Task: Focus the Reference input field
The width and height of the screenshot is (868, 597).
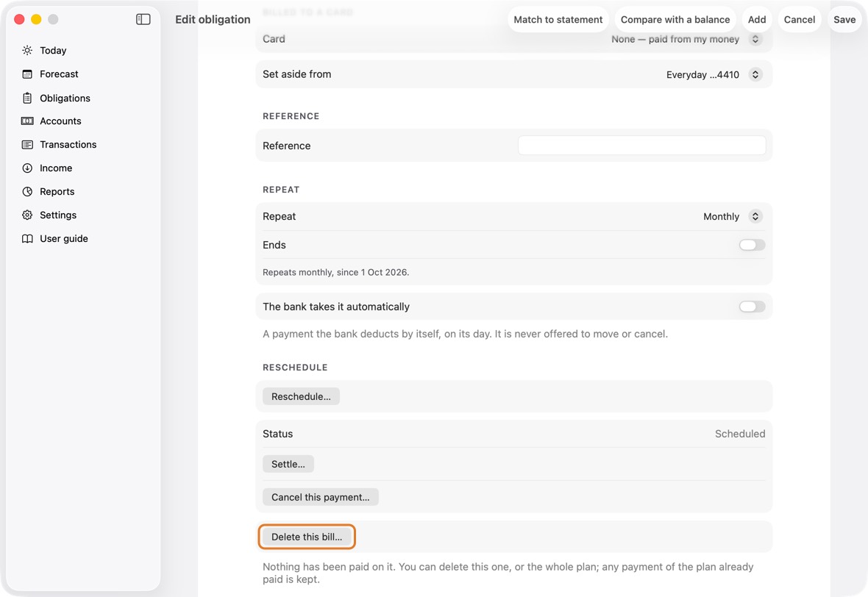Action: pos(641,146)
